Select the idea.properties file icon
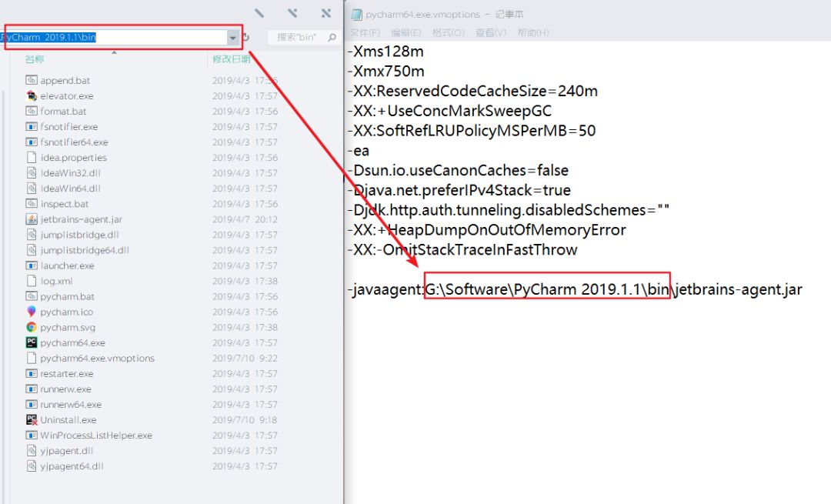Screen dimensions: 831x504 coord(32,158)
